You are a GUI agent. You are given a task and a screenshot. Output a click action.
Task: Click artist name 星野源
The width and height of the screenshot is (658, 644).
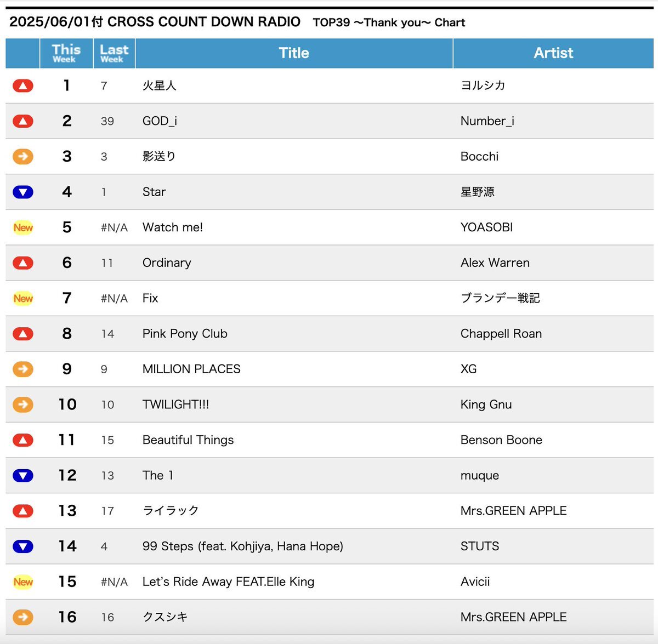[478, 192]
